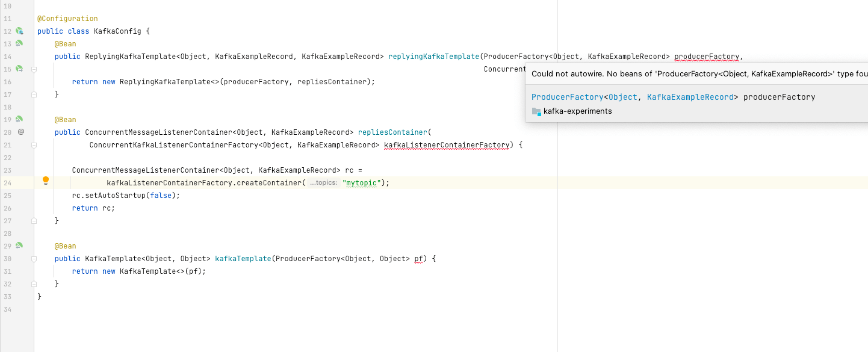Image resolution: width=868 pixels, height=352 pixels.
Task: Click the Spring bean gutter icon for kafkaTemplate
Action: coord(20,245)
